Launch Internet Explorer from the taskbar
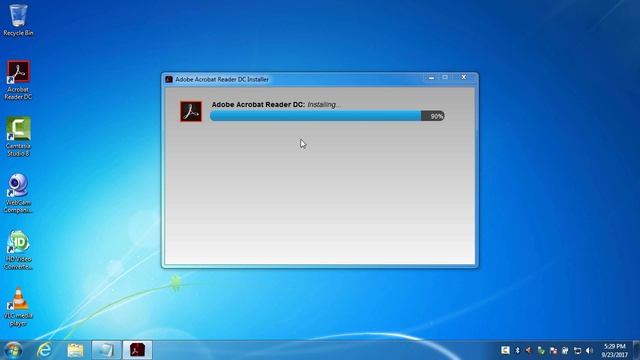The width and height of the screenshot is (640, 360). (x=44, y=350)
